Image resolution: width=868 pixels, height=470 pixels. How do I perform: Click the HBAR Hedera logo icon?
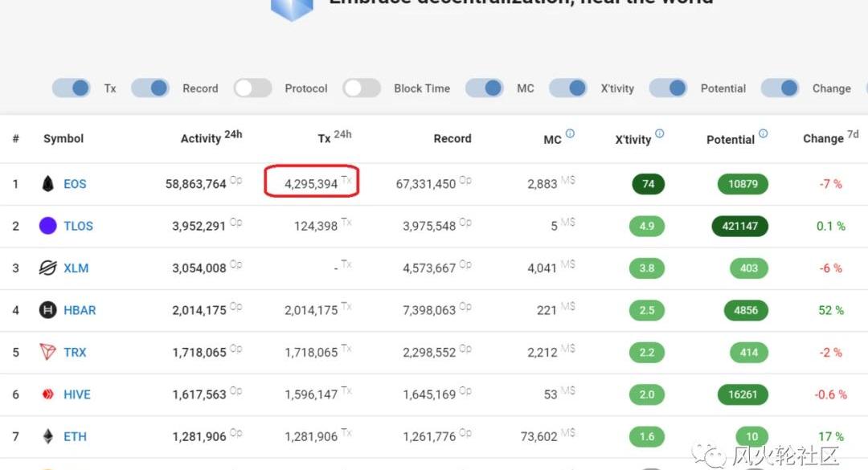tap(48, 310)
